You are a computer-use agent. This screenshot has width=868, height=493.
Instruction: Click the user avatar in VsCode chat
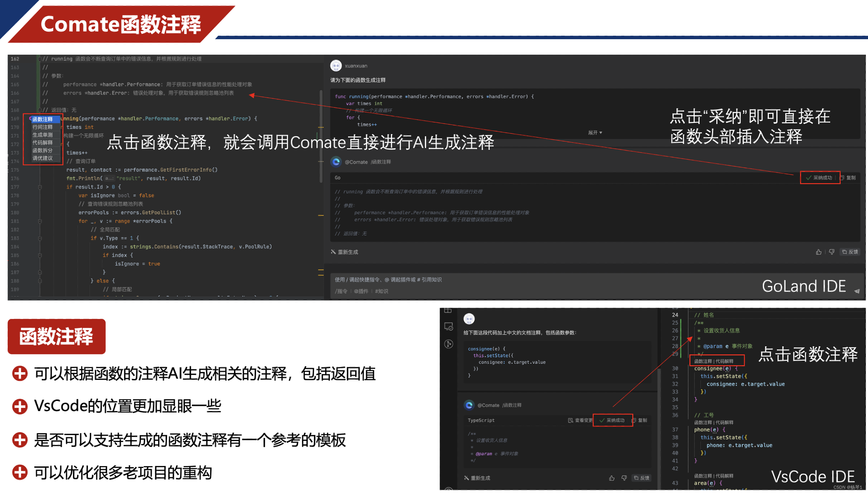(469, 319)
